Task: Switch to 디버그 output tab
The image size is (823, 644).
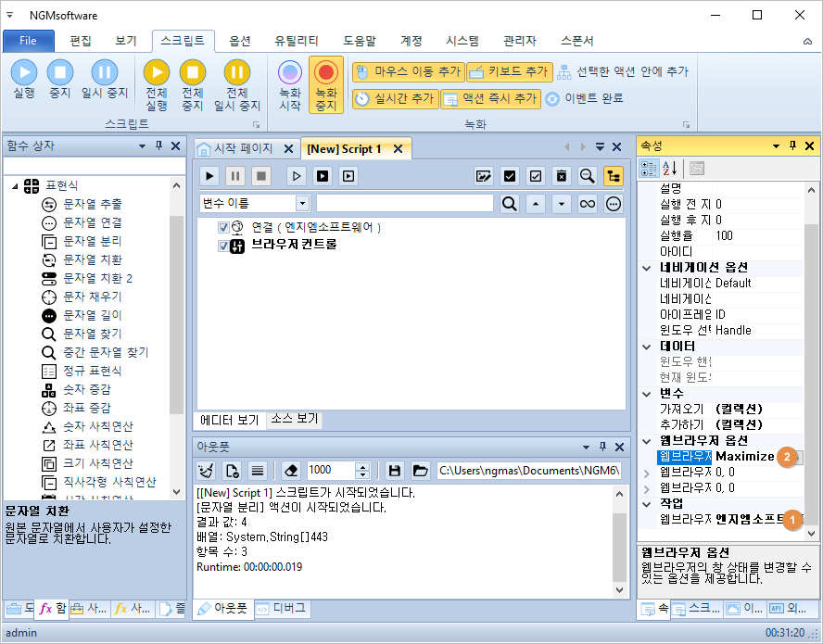Action: pos(282,608)
